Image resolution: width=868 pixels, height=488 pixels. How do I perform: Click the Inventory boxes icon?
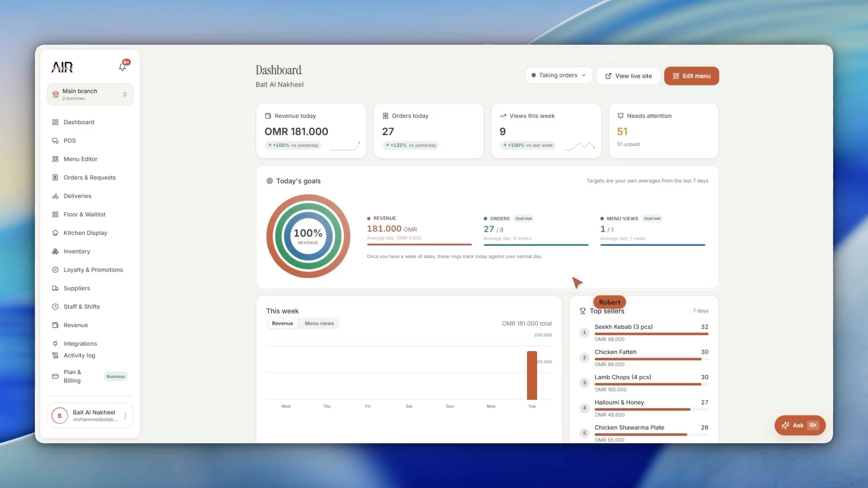point(55,251)
